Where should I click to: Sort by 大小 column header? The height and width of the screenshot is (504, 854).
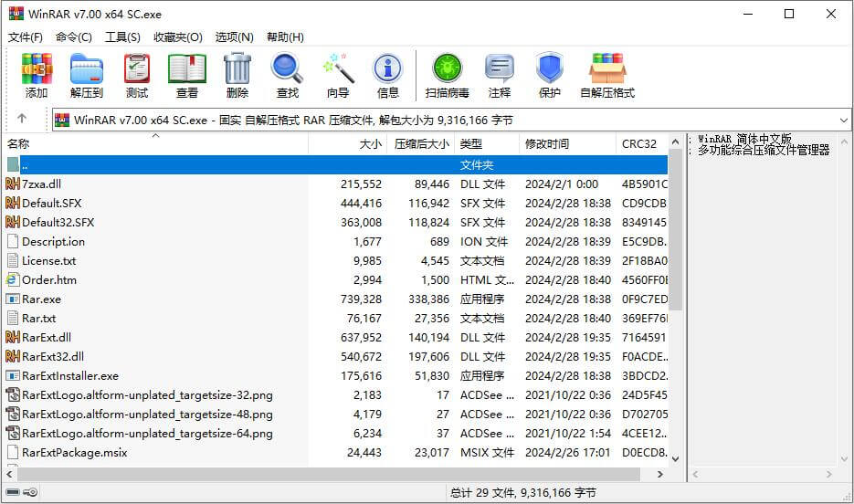(347, 143)
